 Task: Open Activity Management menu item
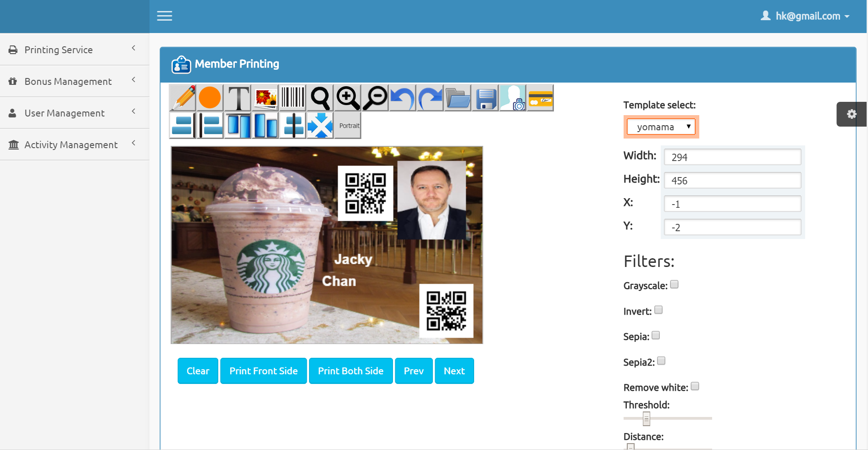(x=75, y=144)
